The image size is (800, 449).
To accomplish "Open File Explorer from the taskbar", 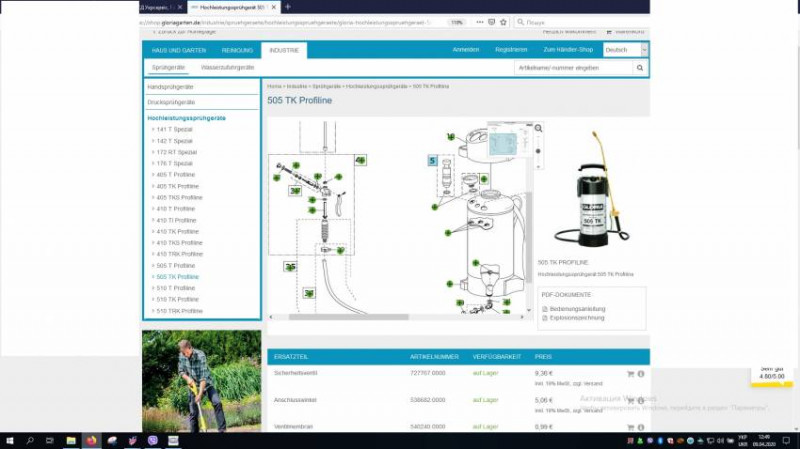I will coord(71,440).
